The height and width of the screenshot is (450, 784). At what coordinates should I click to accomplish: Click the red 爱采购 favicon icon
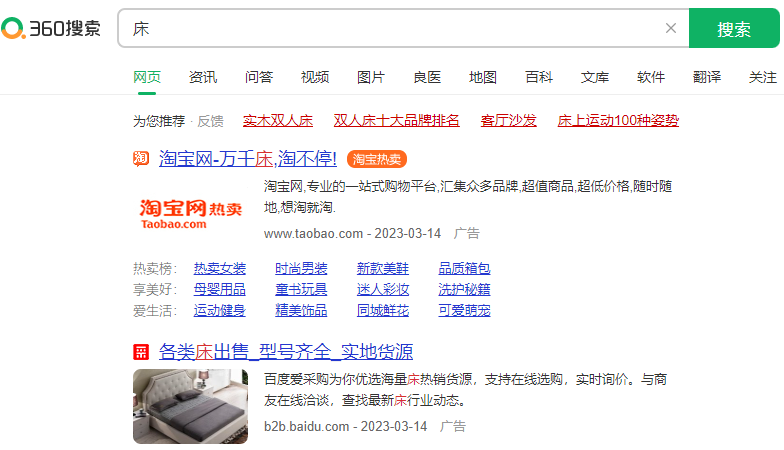point(141,352)
